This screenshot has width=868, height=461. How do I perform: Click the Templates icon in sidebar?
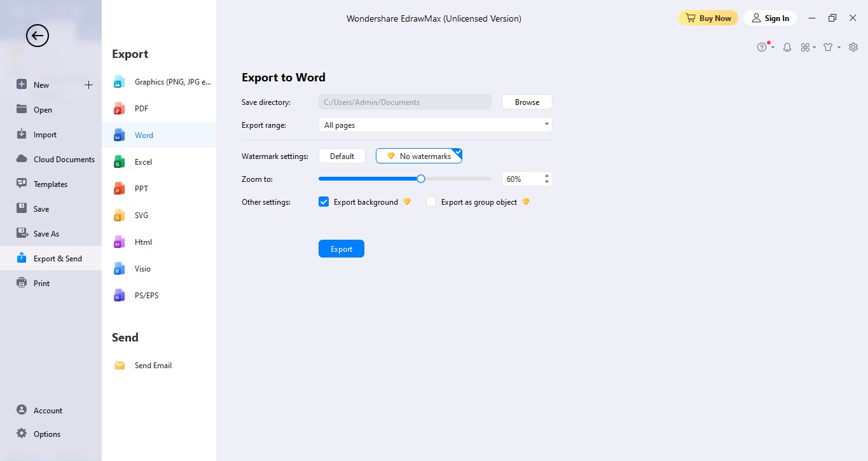[22, 184]
